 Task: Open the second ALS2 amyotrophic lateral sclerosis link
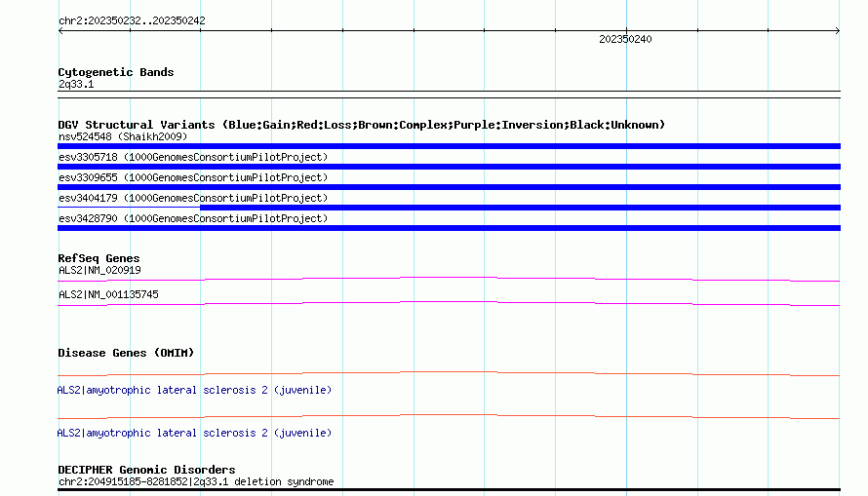click(194, 433)
